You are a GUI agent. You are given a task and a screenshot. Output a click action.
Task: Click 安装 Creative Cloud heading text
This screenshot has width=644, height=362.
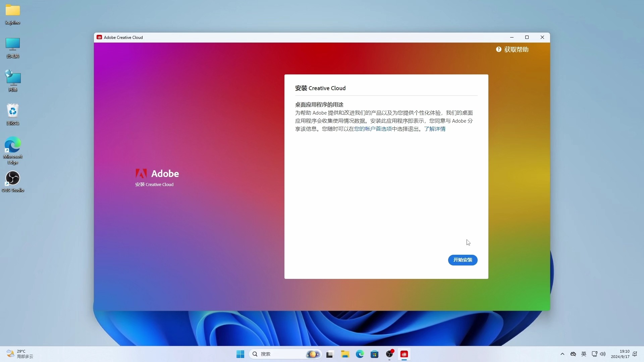coord(320,88)
